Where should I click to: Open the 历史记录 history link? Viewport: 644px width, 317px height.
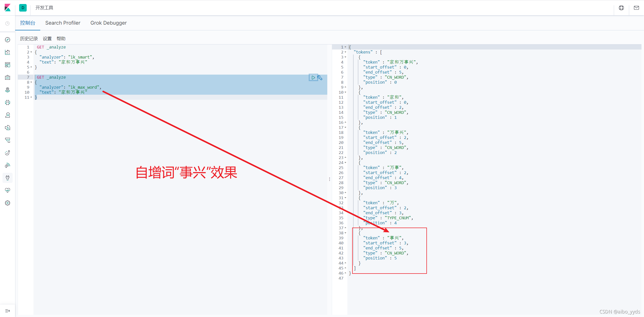(29, 39)
